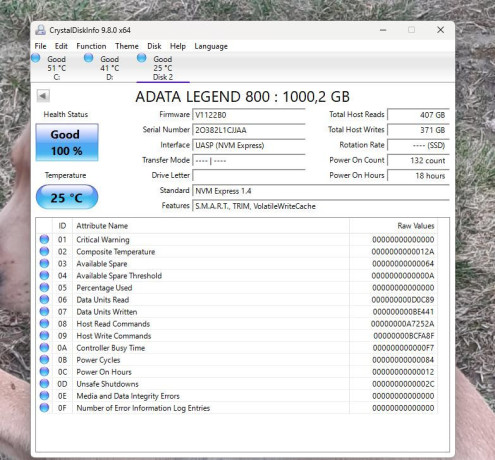Click the status orb for Available Spare Threshold
This screenshot has height=460, width=495.
tap(44, 275)
